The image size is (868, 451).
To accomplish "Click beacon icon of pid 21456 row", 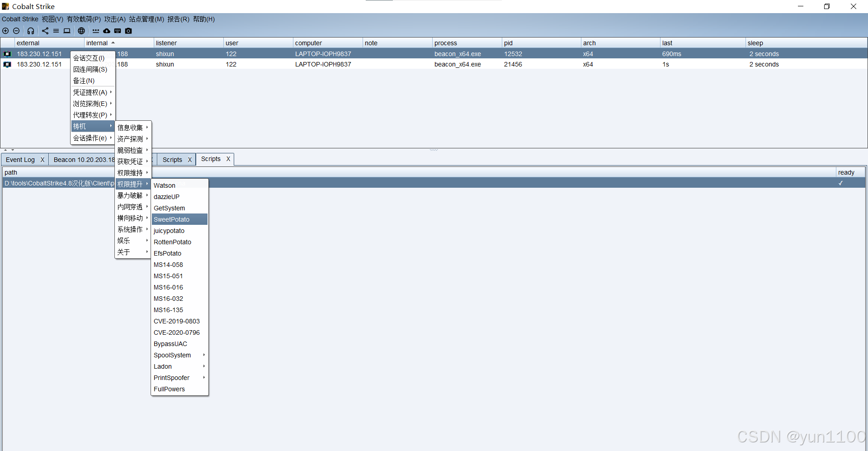I will pos(7,64).
